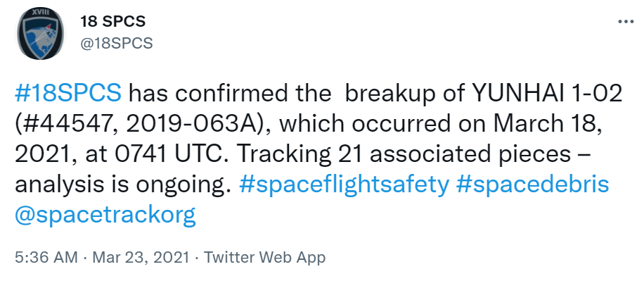Viewport: 644px width, 281px height.
Task: Click the "analysis is ongoing" text
Action: 120,186
